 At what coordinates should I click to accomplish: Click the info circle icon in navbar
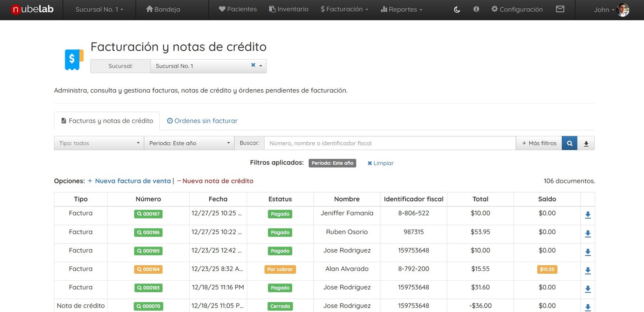(476, 9)
